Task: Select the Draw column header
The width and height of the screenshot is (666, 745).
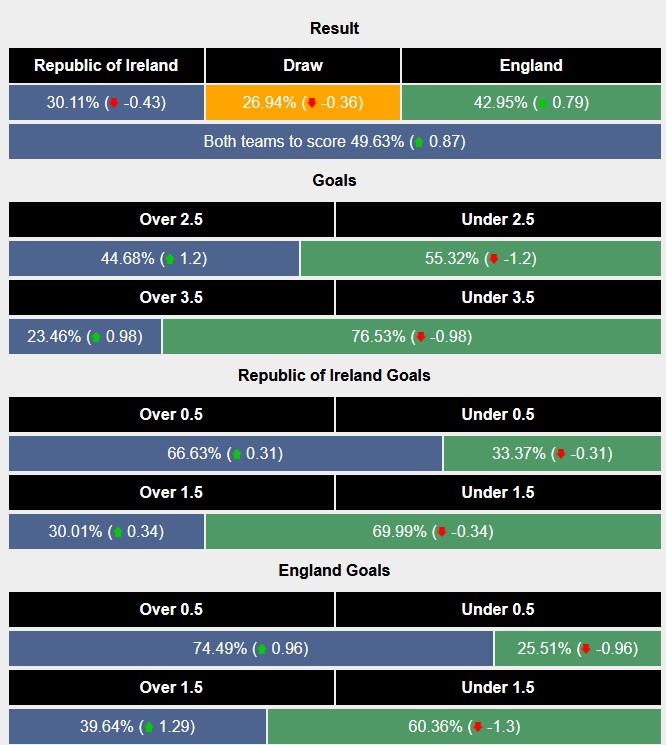Action: click(x=303, y=66)
